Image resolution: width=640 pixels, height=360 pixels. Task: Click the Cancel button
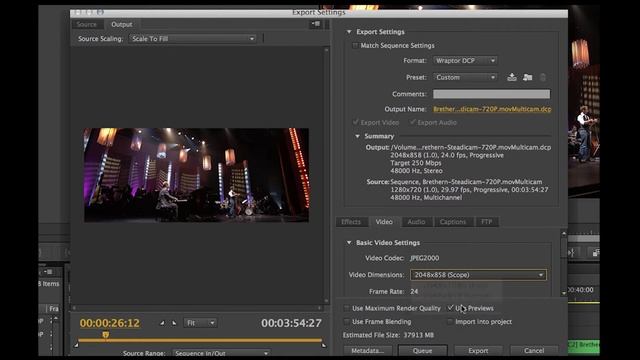click(x=534, y=351)
